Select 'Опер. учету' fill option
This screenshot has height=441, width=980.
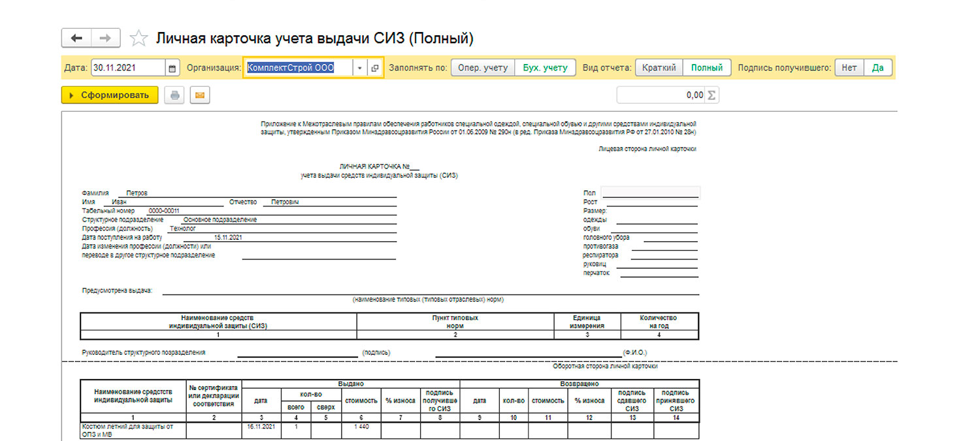click(483, 68)
